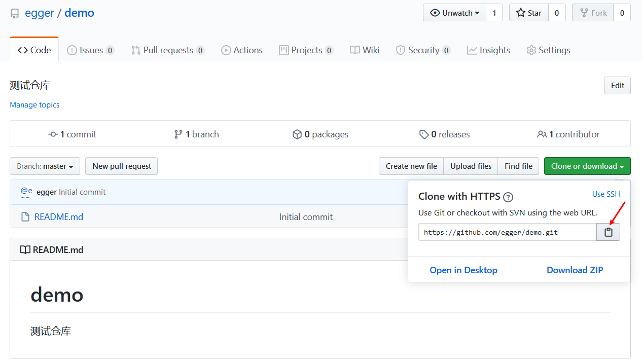Click the README.md file icon in file list
This screenshot has height=364, width=642.
[x=25, y=217]
